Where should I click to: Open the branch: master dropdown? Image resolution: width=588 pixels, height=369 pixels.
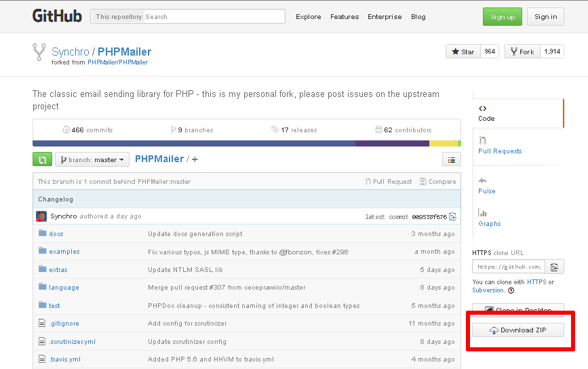tap(92, 159)
